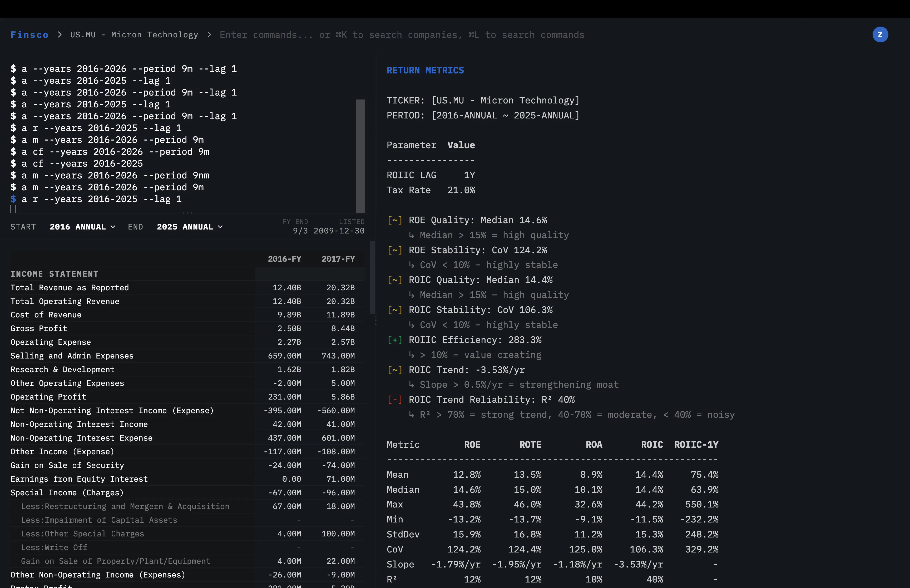Select Non-Operating Interest Expense row label

(81, 438)
